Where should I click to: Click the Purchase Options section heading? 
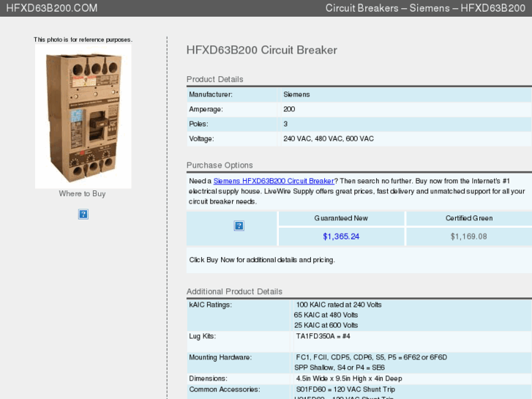pyautogui.click(x=220, y=165)
